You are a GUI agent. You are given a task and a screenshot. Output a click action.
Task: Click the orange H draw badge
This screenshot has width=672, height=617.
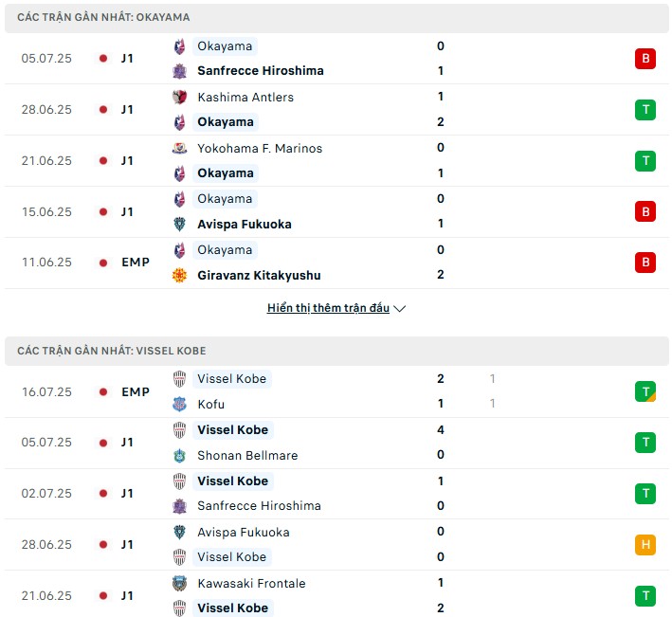coord(645,545)
